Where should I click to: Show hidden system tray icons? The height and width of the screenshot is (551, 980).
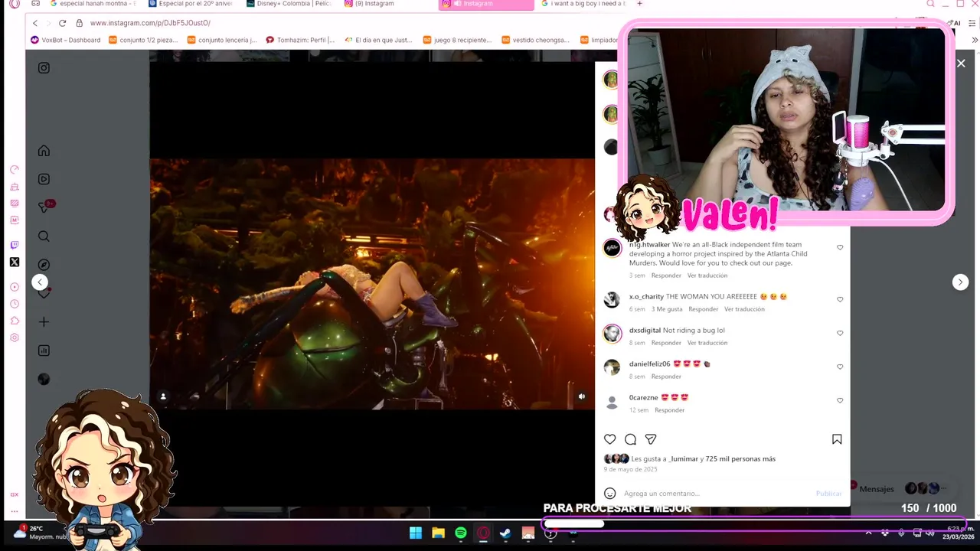point(868,533)
